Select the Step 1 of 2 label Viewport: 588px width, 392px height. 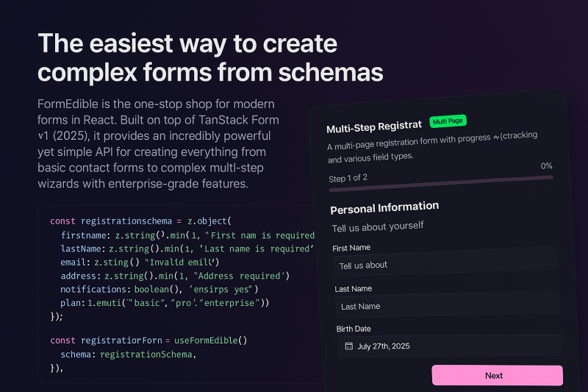[348, 178]
